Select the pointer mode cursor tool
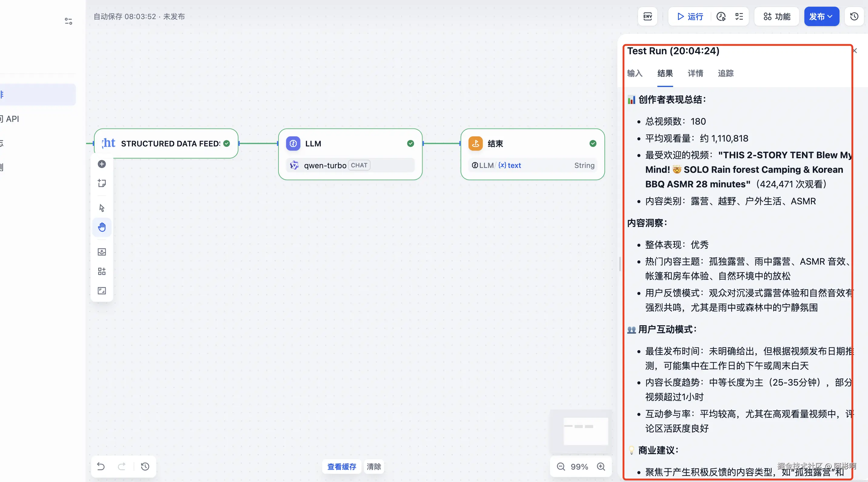This screenshot has width=868, height=482. tap(102, 208)
